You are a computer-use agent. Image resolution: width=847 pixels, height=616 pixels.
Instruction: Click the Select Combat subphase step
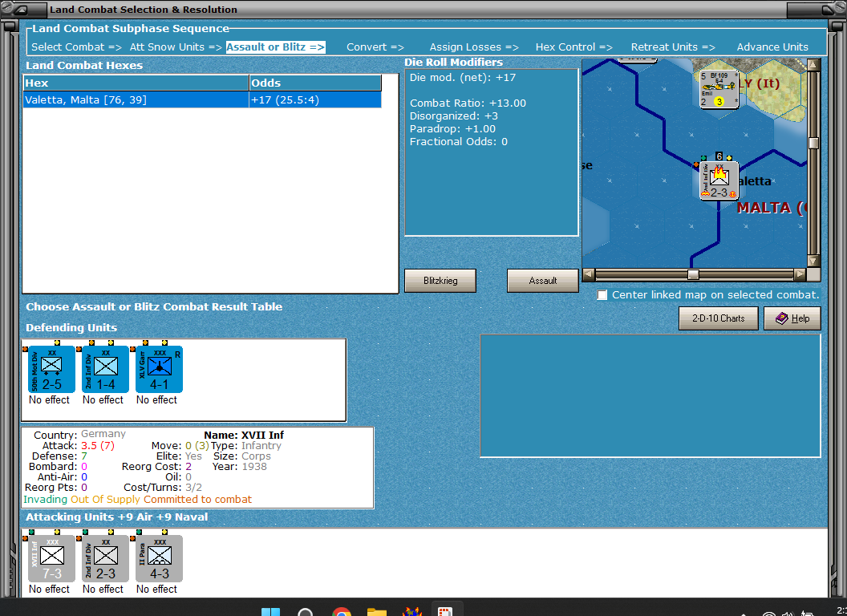click(x=76, y=47)
